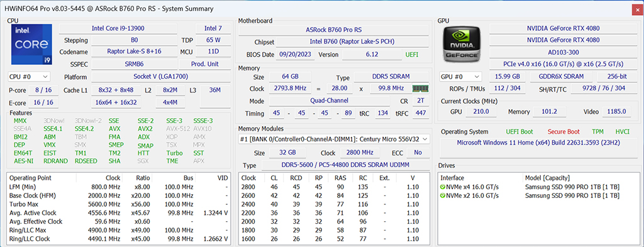644x247 pixels.
Task: Click the GPU chip name AD103-300
Action: coord(563,52)
